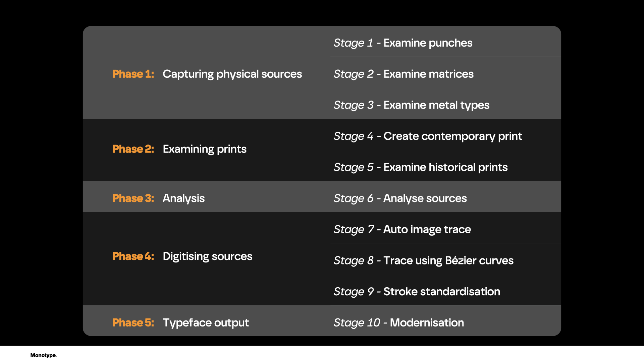
Task: Select the orange Phase 5: label
Action: coord(133,322)
